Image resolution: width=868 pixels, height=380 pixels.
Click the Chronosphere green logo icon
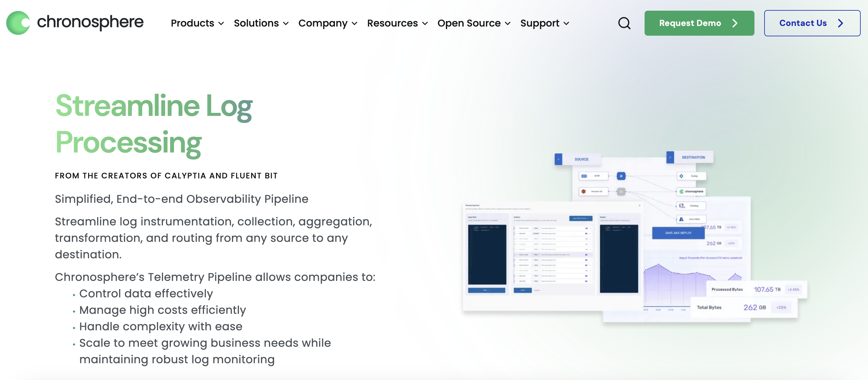(x=18, y=23)
